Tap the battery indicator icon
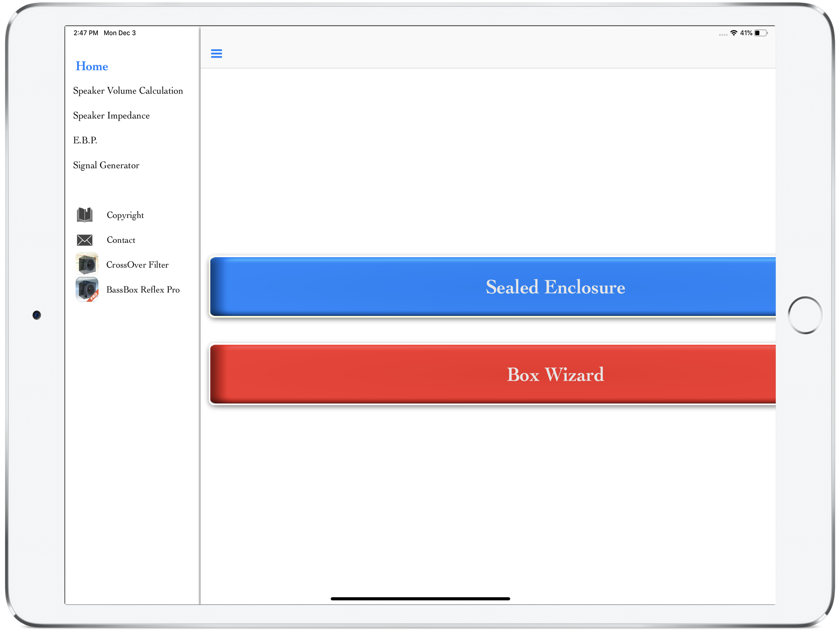The image size is (840, 630). pos(761,33)
